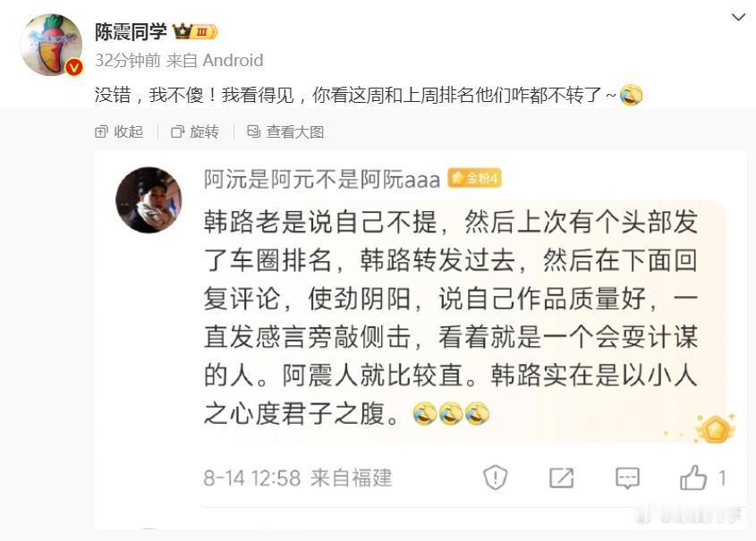This screenshot has height=541, width=756.
Task: Click the 旋转 rotate icon
Action: [177, 131]
